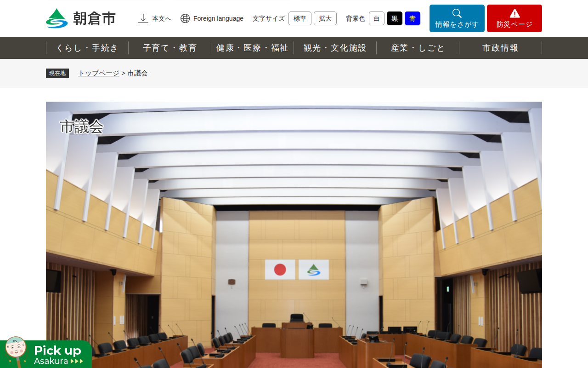Click the globe icon for Foreign language

pos(185,18)
